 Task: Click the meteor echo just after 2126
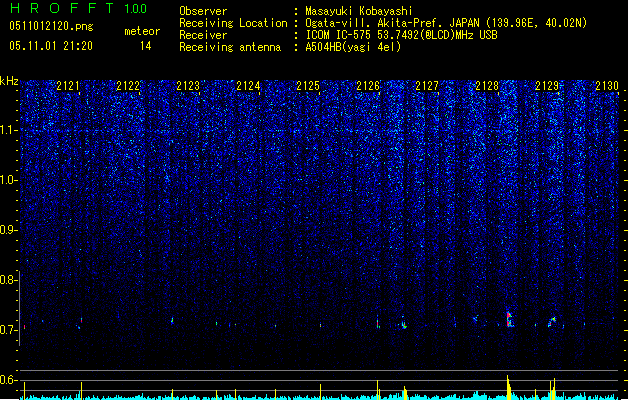pyautogui.click(x=404, y=323)
